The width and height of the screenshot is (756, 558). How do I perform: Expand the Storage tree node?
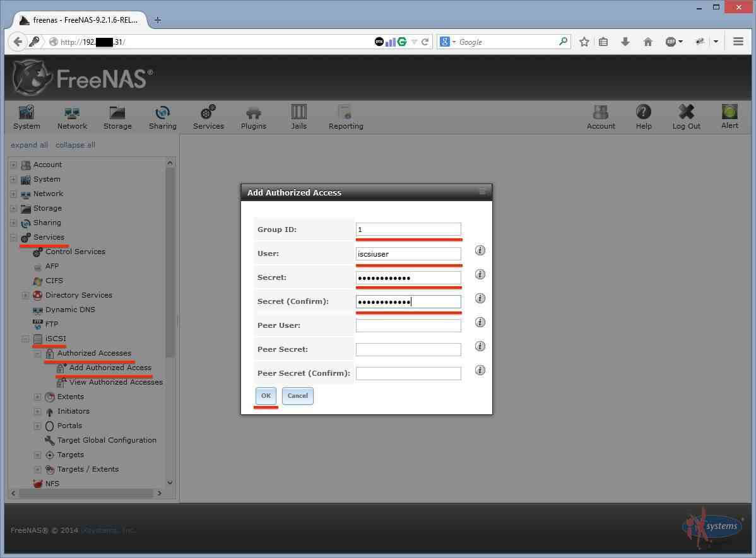13,208
